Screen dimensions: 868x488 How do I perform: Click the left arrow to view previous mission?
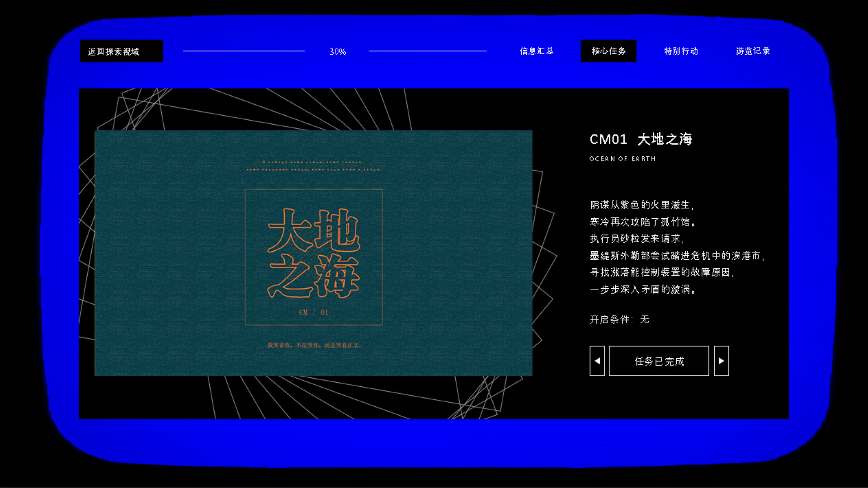[x=596, y=361]
